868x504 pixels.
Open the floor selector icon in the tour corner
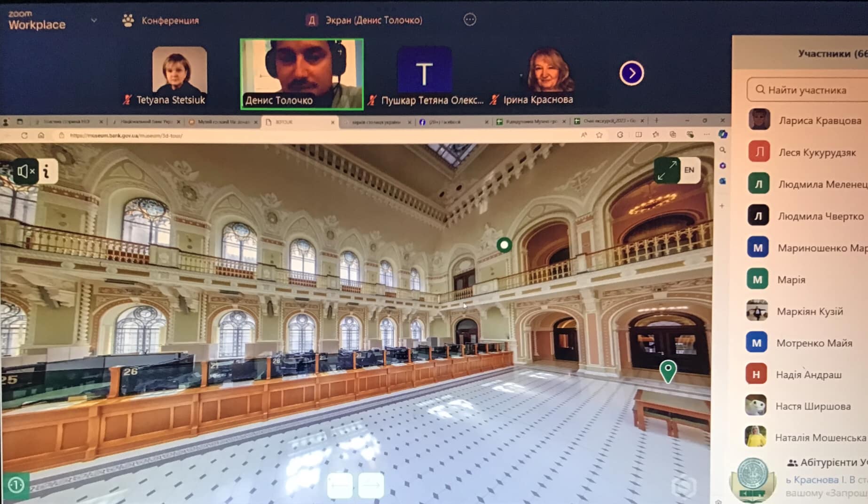(x=16, y=485)
